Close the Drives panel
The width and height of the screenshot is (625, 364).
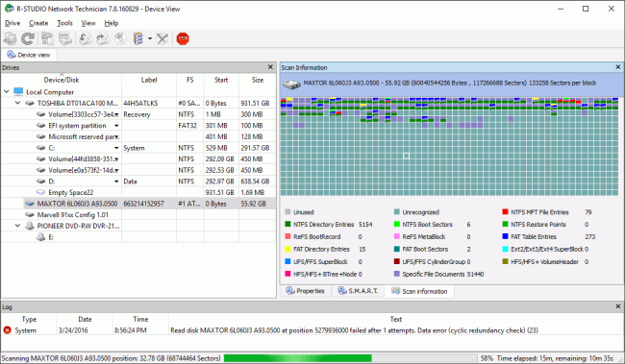point(270,67)
